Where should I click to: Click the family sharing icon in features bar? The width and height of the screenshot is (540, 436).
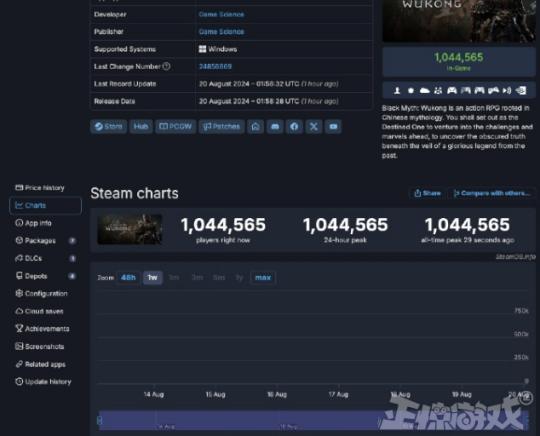click(x=438, y=90)
